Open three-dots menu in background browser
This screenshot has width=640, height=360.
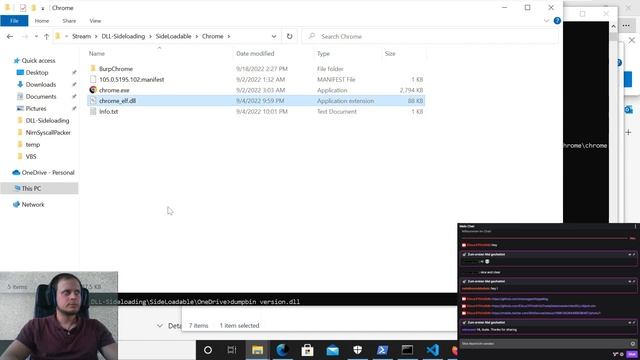click(x=626, y=26)
